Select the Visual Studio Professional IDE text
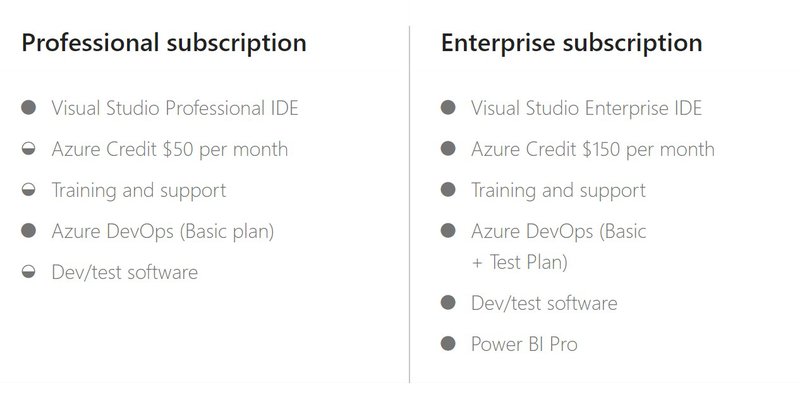This screenshot has width=800, height=409. click(x=175, y=108)
